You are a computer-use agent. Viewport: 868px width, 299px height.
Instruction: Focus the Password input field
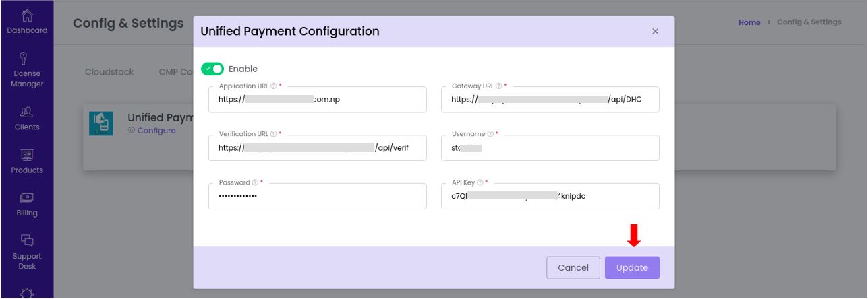[x=317, y=196]
